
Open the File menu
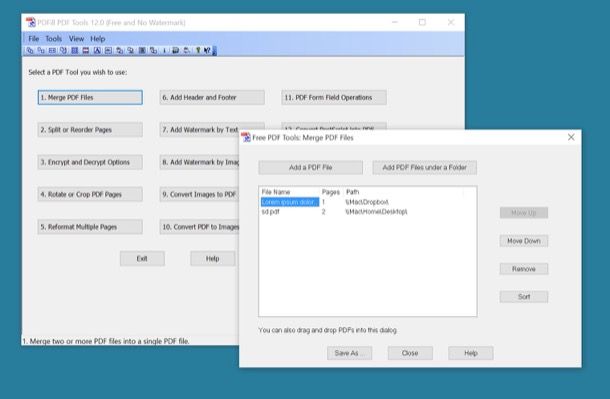click(33, 38)
